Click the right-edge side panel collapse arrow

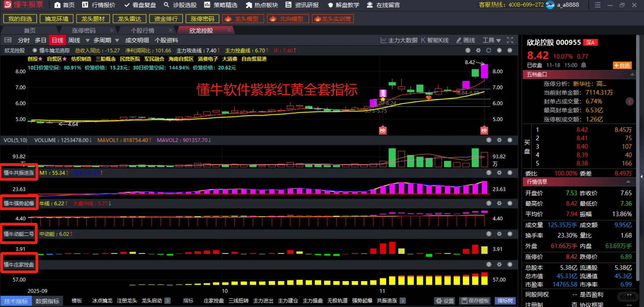641,176
